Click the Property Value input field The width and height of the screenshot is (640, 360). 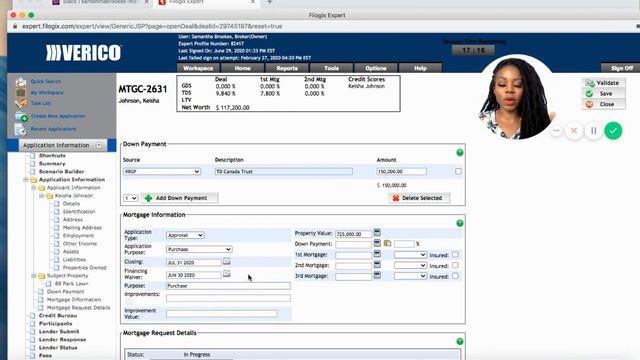coord(353,234)
